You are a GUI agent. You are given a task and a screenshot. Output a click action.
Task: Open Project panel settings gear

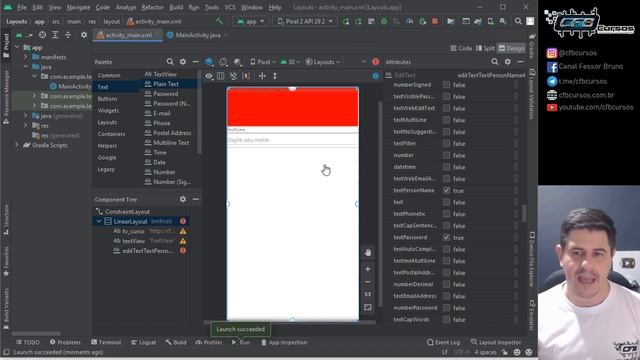[84, 35]
